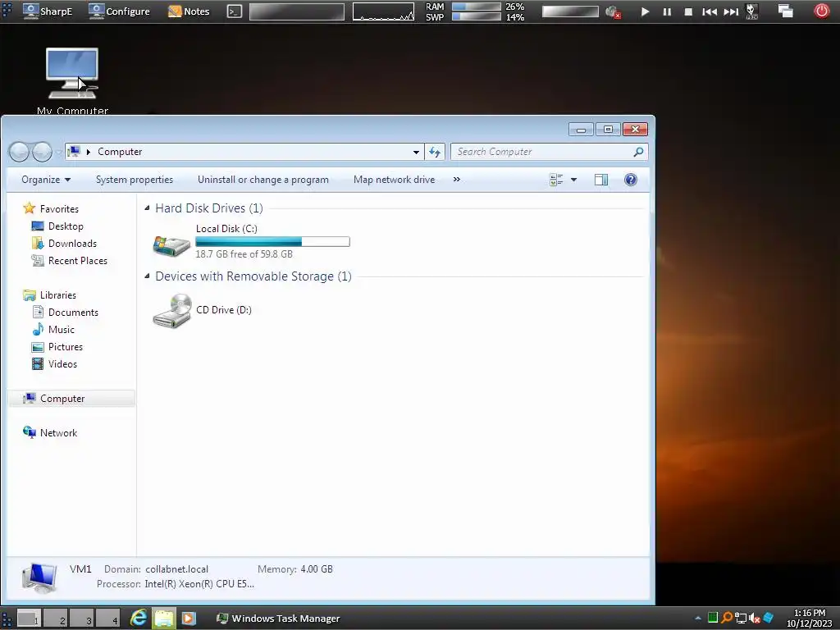Click the Play media button
840x630 pixels.
click(645, 11)
